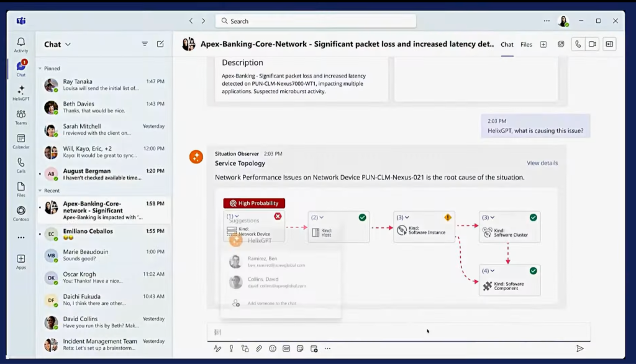636x364 pixels.
Task: Expand the Chat header dropdown
Action: tap(68, 44)
